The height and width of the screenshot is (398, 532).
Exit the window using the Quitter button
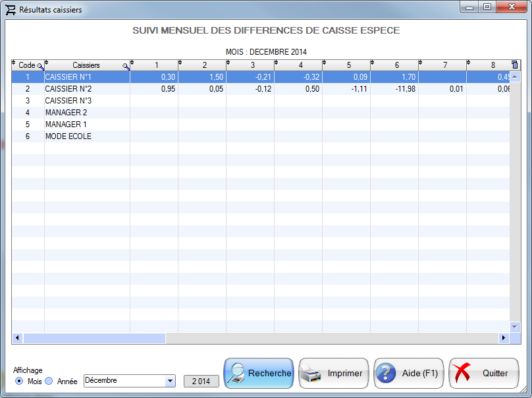click(484, 373)
